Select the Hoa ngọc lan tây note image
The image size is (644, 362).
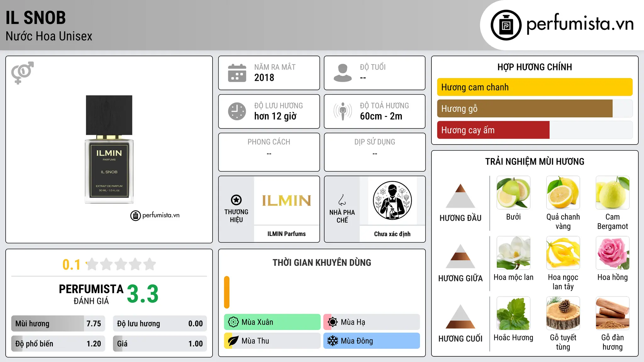coord(563,253)
